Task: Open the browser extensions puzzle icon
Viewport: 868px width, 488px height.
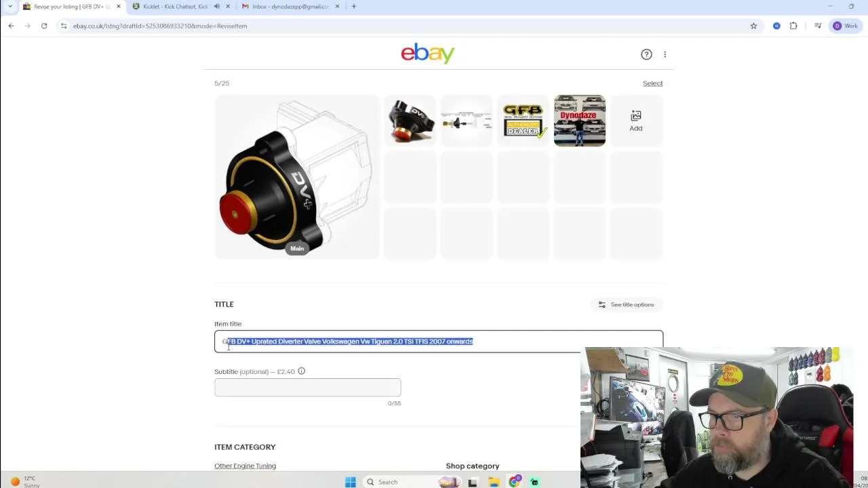Action: tap(793, 26)
